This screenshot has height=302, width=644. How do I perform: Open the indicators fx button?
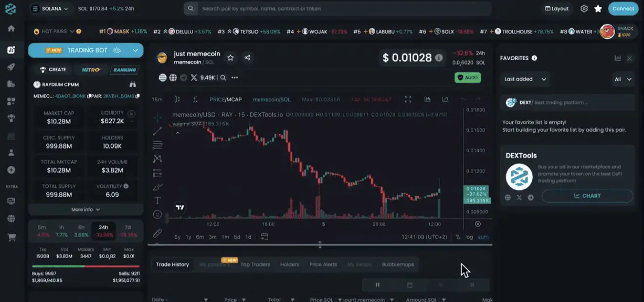(x=195, y=99)
